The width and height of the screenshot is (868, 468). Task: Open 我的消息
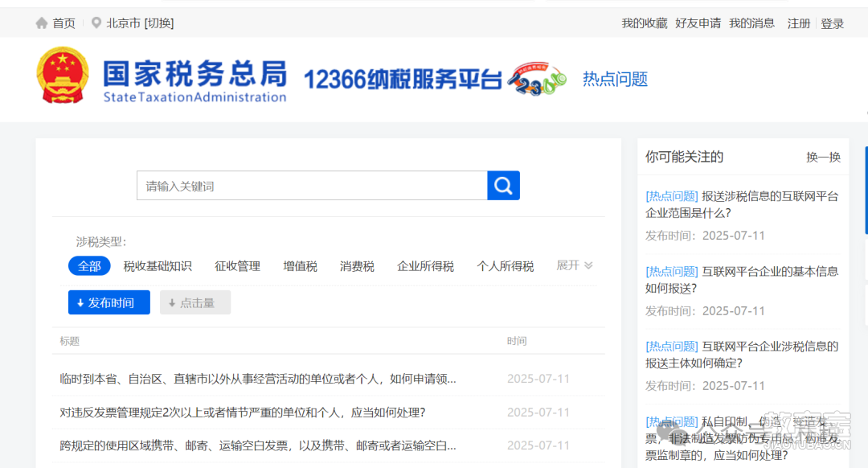click(751, 23)
